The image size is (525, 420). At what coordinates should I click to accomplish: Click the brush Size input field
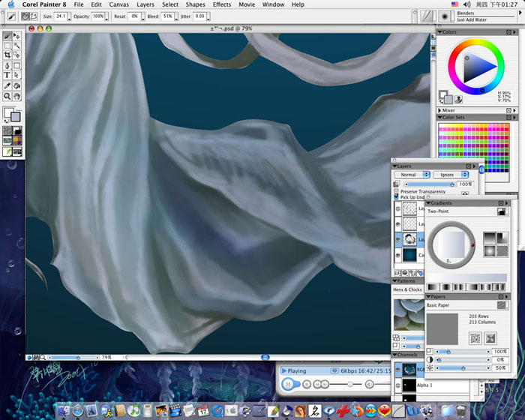61,16
